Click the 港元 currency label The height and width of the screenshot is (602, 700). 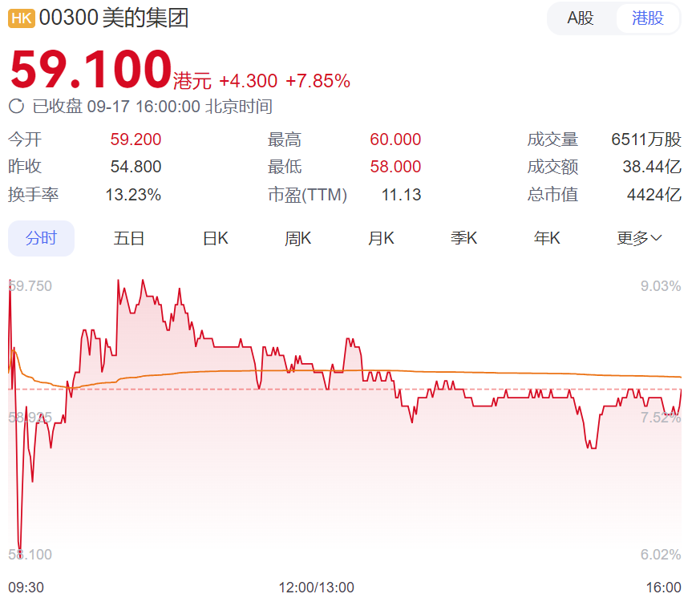(192, 81)
